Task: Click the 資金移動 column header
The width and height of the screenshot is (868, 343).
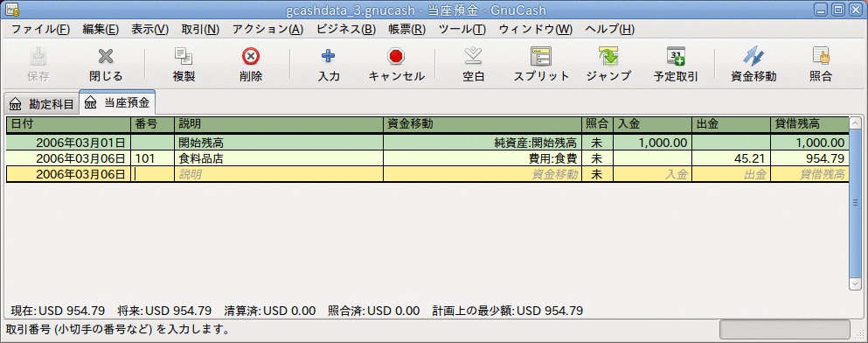Action: coord(483,124)
